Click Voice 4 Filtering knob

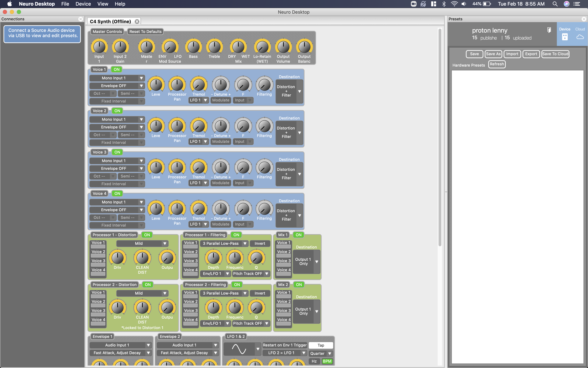point(264,209)
